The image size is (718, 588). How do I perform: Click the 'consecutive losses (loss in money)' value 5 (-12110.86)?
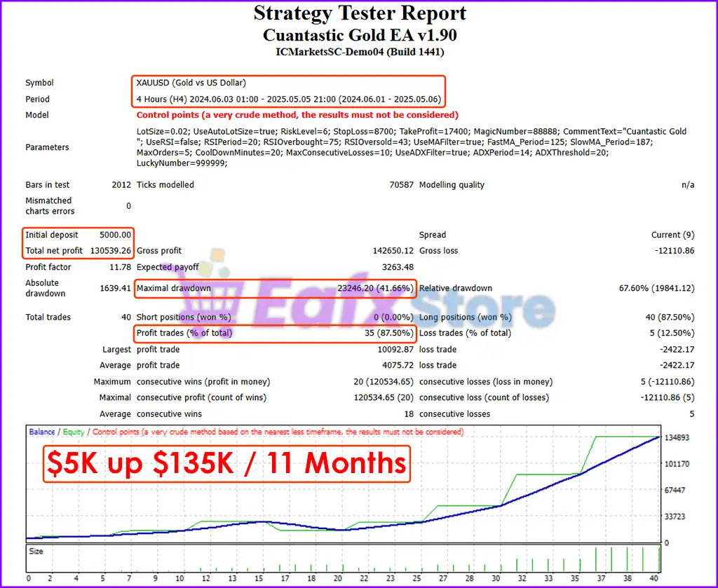click(x=668, y=382)
